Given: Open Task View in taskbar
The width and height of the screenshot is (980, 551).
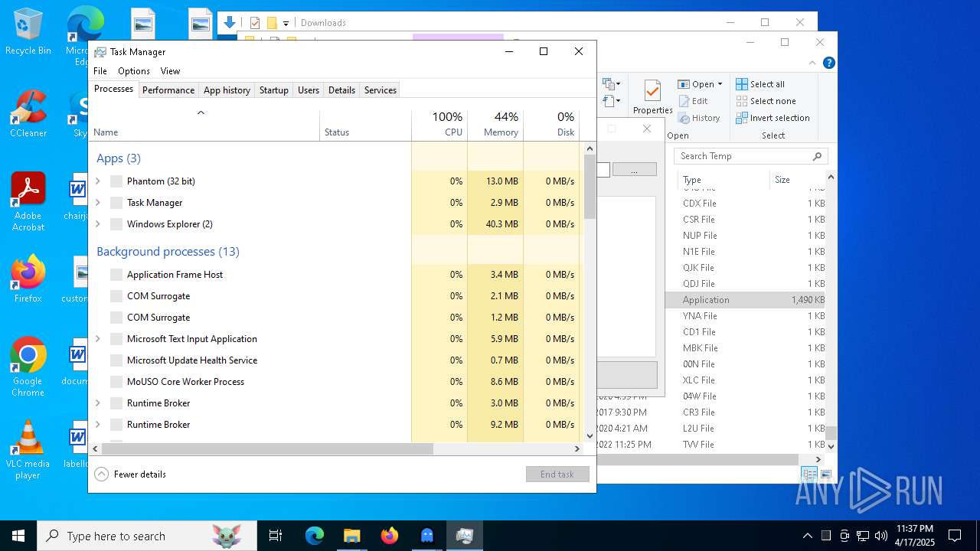Looking at the screenshot, I should 276,536.
